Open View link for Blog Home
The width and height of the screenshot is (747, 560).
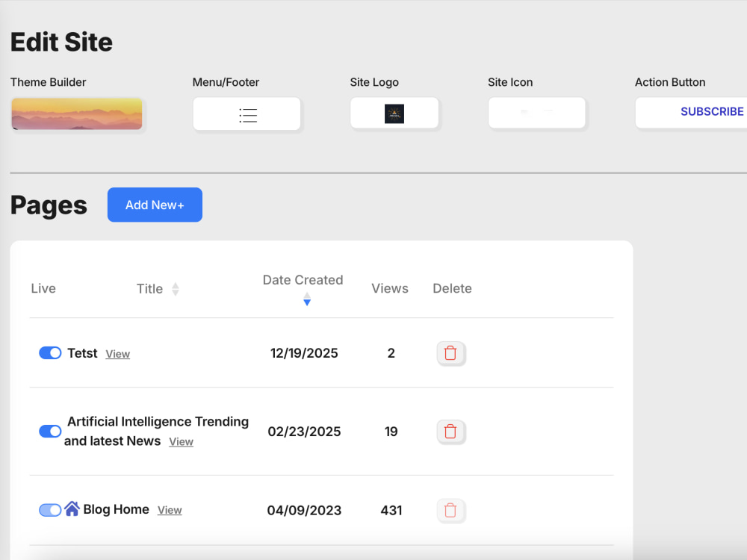coord(170,510)
